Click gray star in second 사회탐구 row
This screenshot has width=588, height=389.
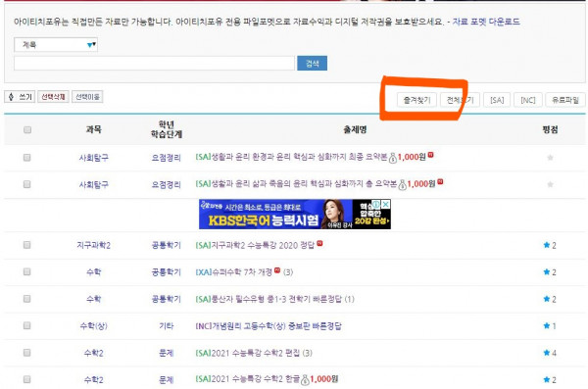[x=550, y=184]
